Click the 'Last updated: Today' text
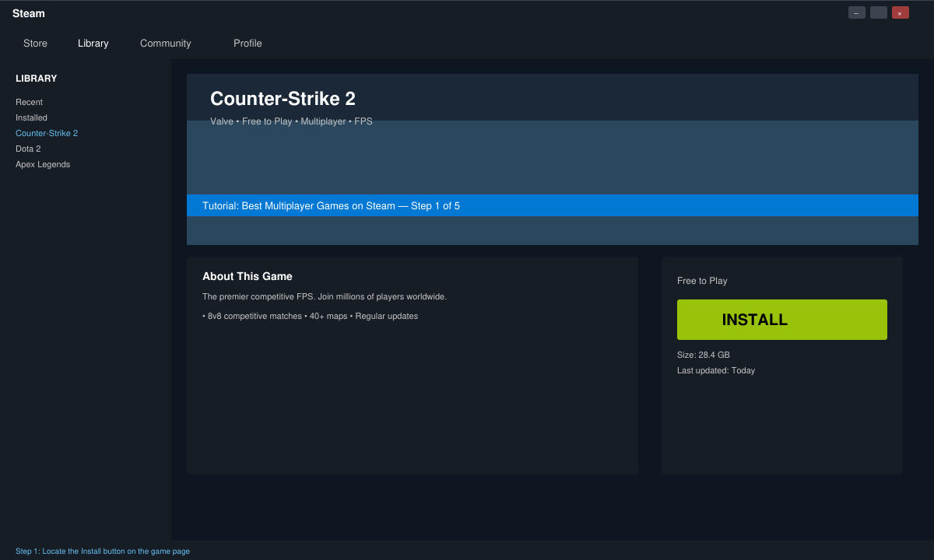 [x=716, y=370]
